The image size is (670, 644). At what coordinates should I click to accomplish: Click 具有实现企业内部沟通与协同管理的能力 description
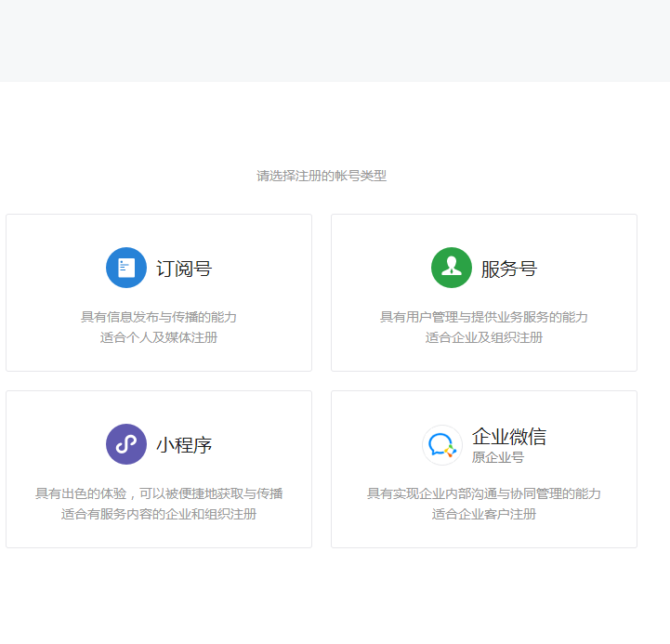(x=484, y=493)
